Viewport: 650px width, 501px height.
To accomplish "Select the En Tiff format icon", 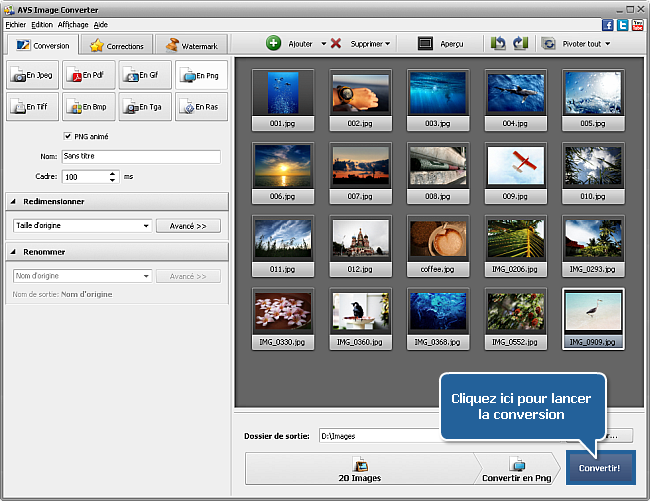I will click(x=32, y=107).
